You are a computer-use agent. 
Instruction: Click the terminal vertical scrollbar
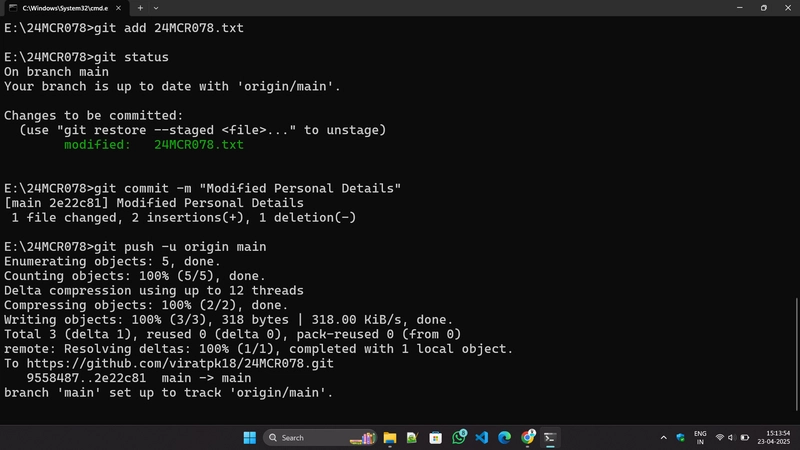796,354
